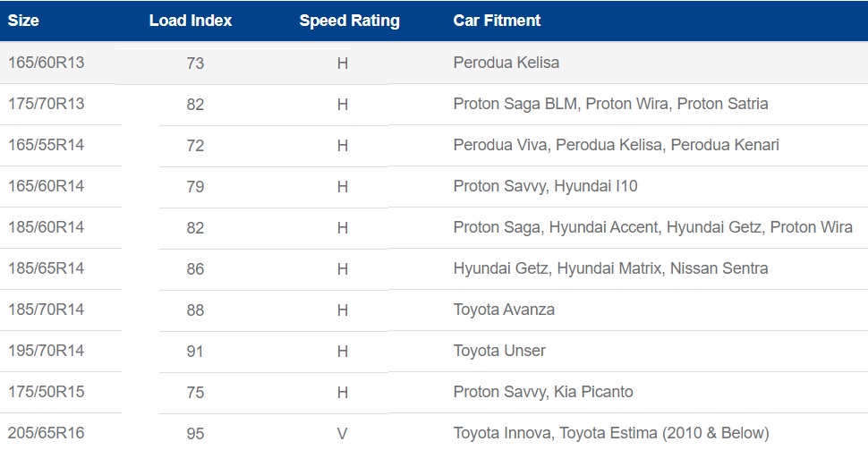The width and height of the screenshot is (868, 450).
Task: Click the Speed Rating column header
Action: coord(349,21)
